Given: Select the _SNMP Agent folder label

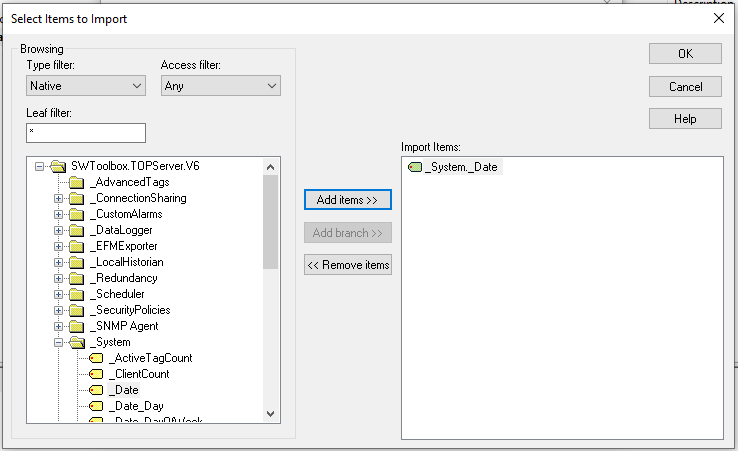Looking at the screenshot, I should (x=124, y=326).
